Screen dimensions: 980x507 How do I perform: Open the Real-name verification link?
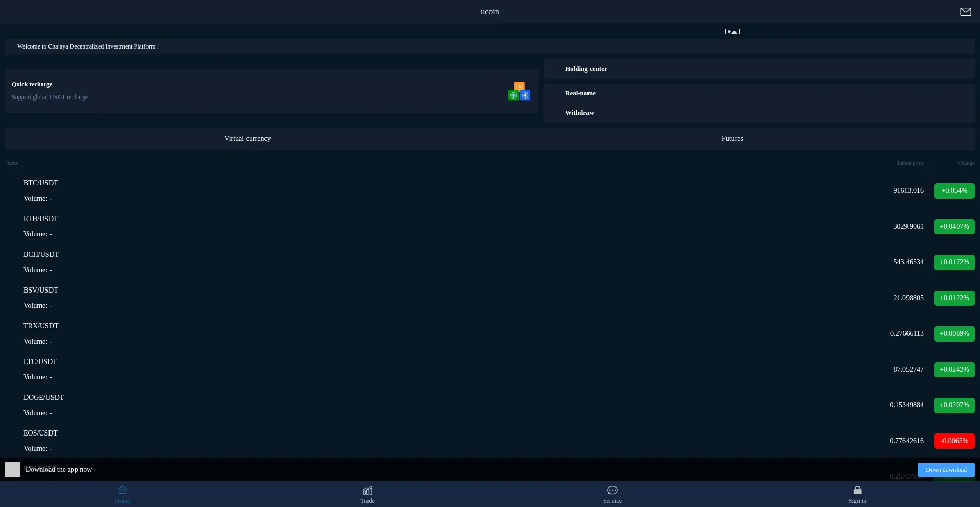580,93
